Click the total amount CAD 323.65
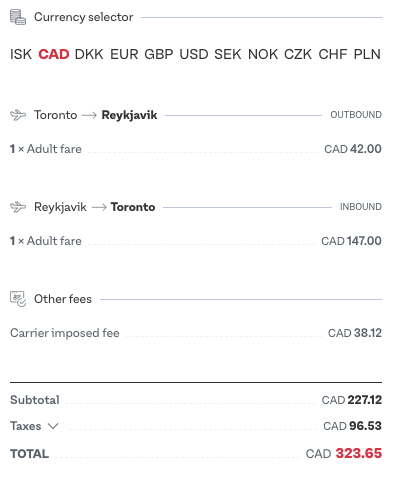Viewport: 399px width, 481px height. pos(344,453)
